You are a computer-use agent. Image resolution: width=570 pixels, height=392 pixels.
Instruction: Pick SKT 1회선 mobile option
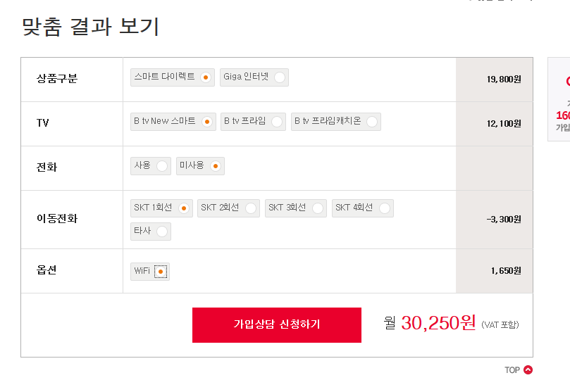183,208
